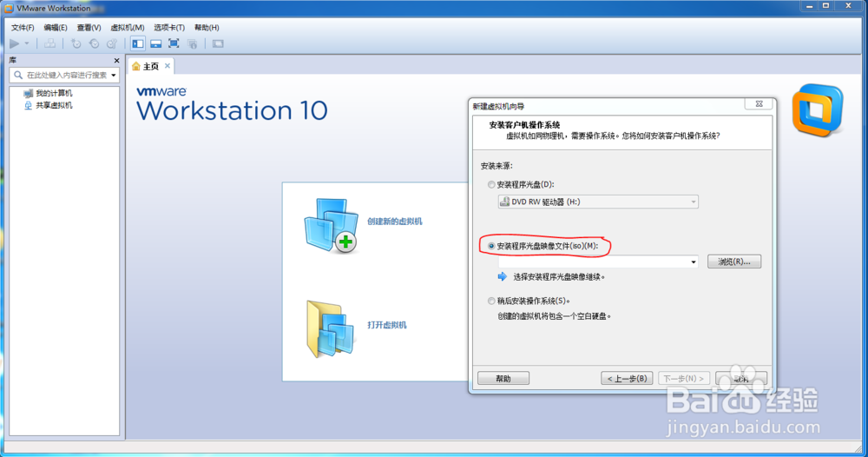Click the take snapshot toolbar icon
This screenshot has width=868, height=457.
point(76,43)
